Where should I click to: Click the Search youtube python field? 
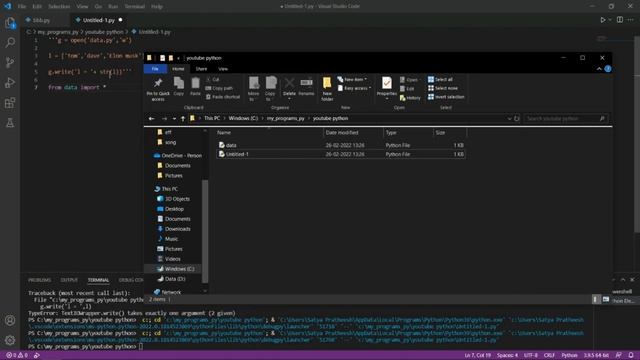pyautogui.click(x=566, y=118)
